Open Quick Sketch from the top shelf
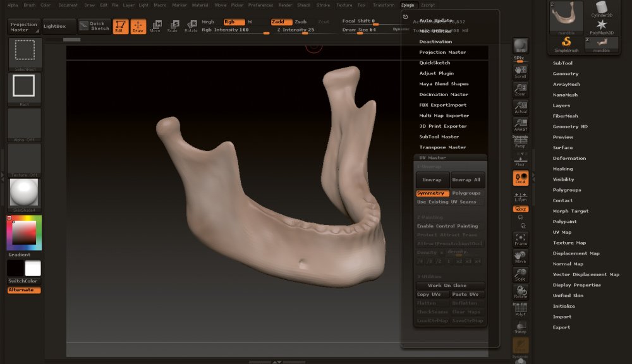Viewport: 632px width, 364px height. (x=94, y=26)
